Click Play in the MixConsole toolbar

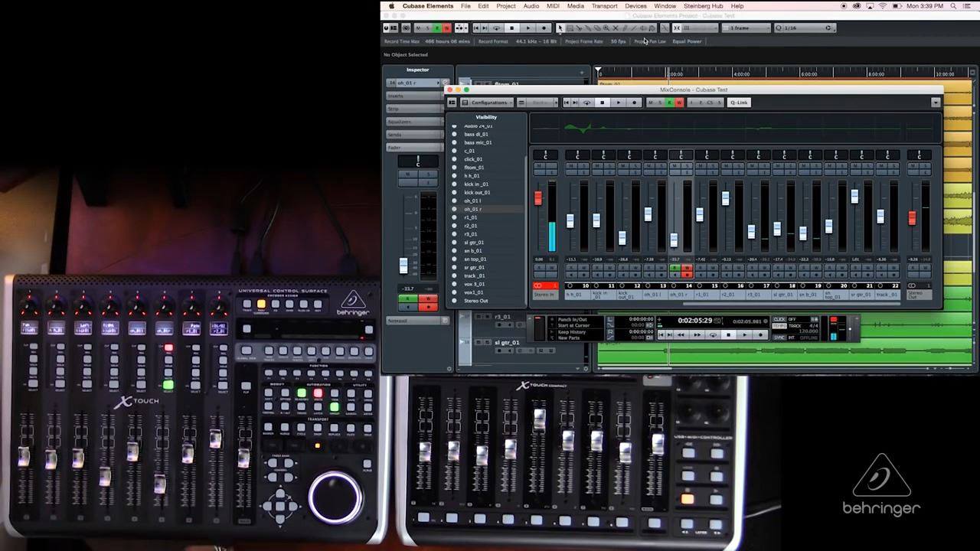619,103
